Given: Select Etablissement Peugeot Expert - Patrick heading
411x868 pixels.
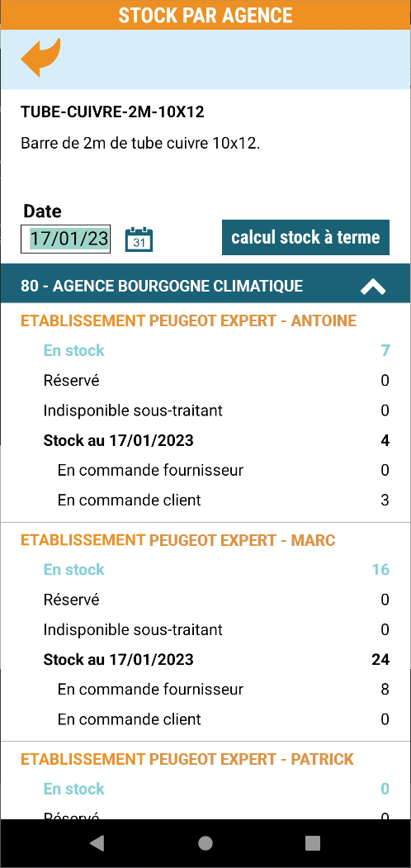Looking at the screenshot, I should pyautogui.click(x=187, y=759).
